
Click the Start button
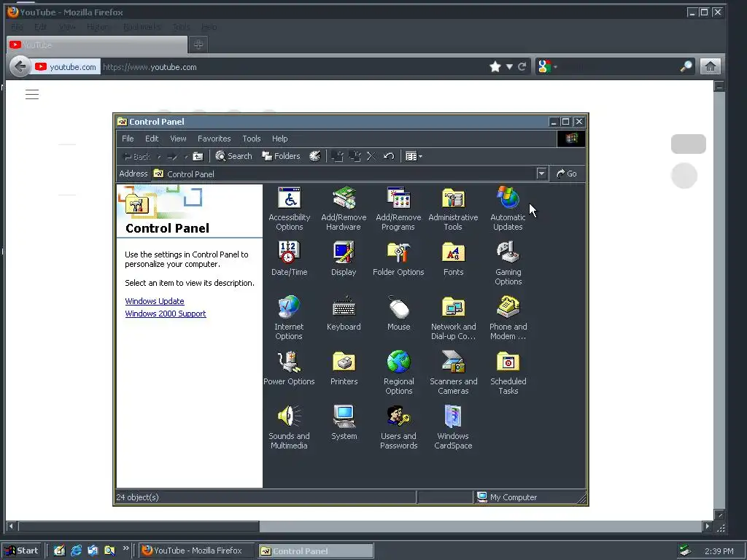[23, 551]
